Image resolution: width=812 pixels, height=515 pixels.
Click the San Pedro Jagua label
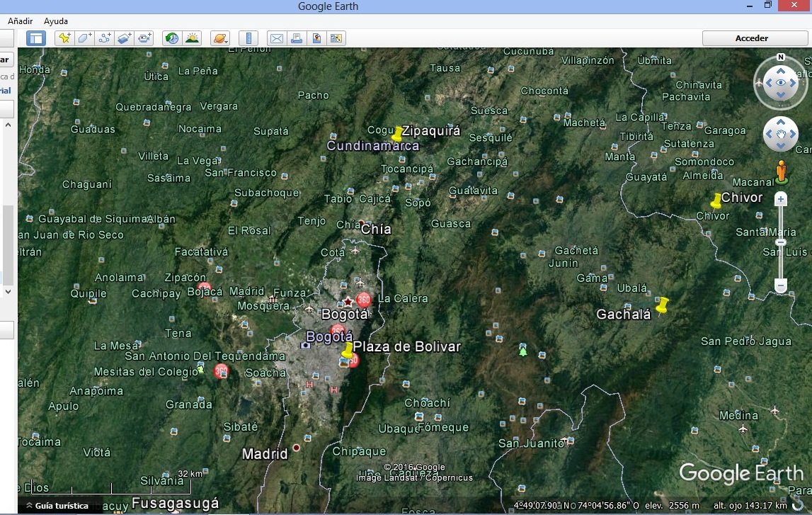pyautogui.click(x=745, y=341)
